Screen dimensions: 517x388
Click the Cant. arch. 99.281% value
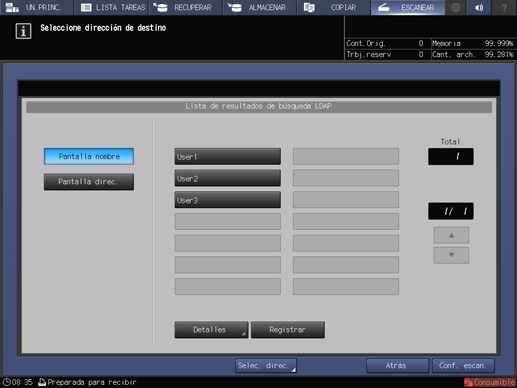pos(499,54)
